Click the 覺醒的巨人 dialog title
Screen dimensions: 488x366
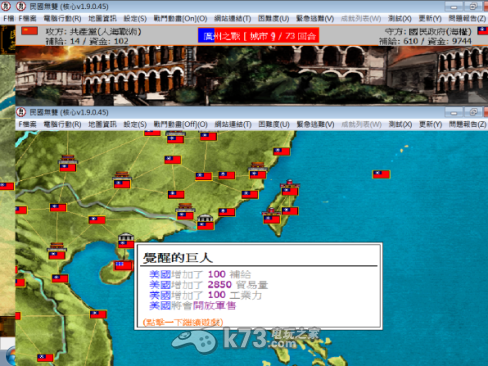coord(177,258)
